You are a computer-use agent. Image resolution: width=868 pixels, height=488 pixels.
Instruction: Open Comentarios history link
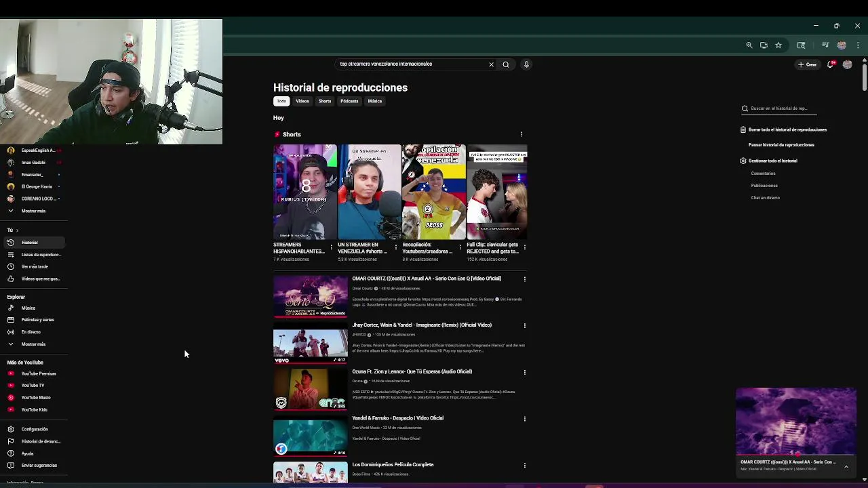(x=763, y=174)
